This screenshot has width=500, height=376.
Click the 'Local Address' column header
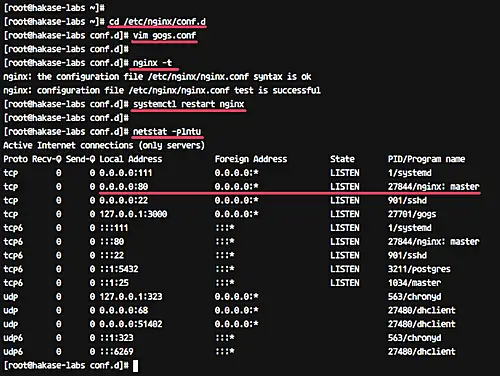coord(131,159)
